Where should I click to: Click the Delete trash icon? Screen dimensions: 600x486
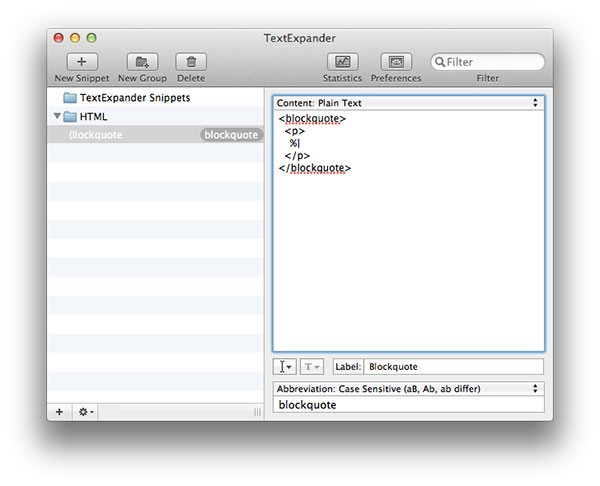tap(191, 62)
